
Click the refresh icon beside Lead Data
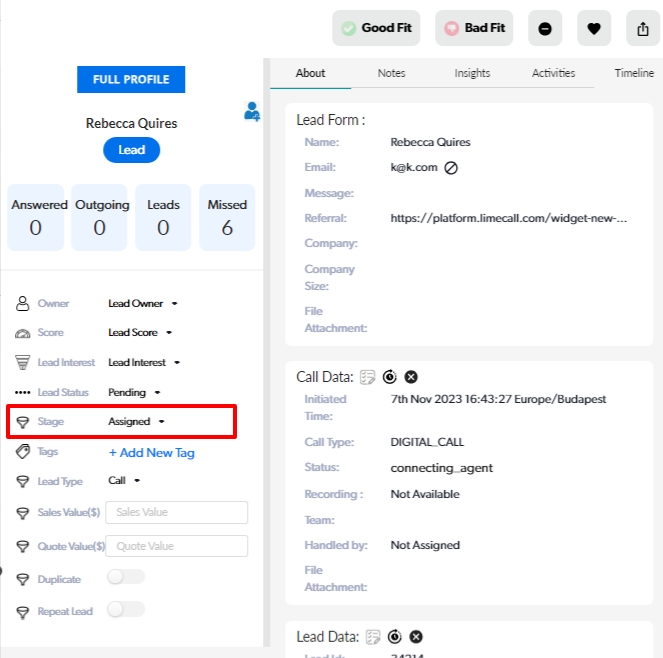click(x=395, y=637)
